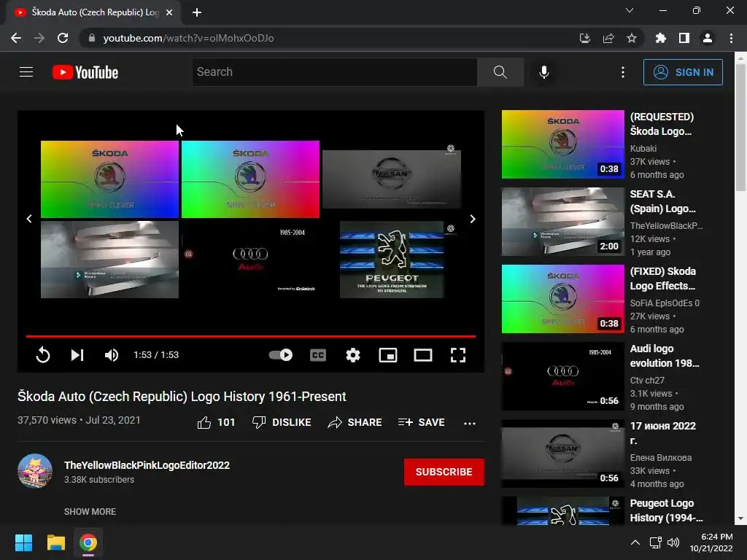Open the SHARE dialog
This screenshot has width=747, height=560.
[x=355, y=422]
